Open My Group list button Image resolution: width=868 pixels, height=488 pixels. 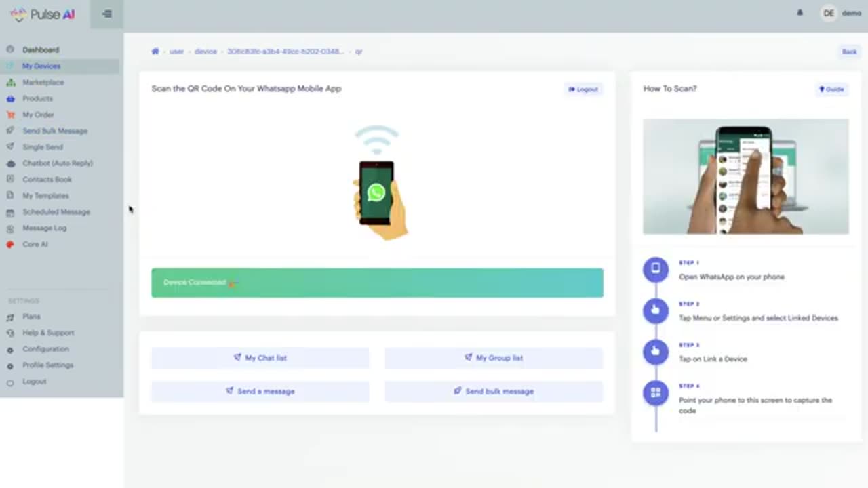[494, 358]
